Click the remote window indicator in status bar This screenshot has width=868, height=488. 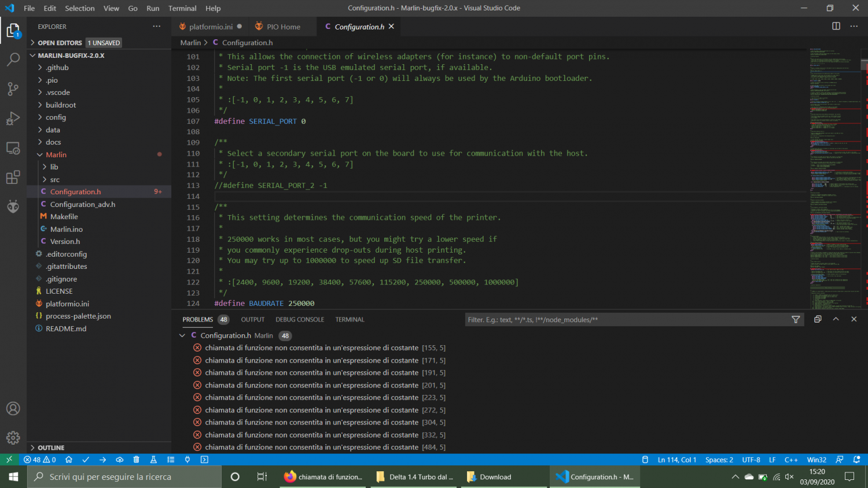(9, 460)
